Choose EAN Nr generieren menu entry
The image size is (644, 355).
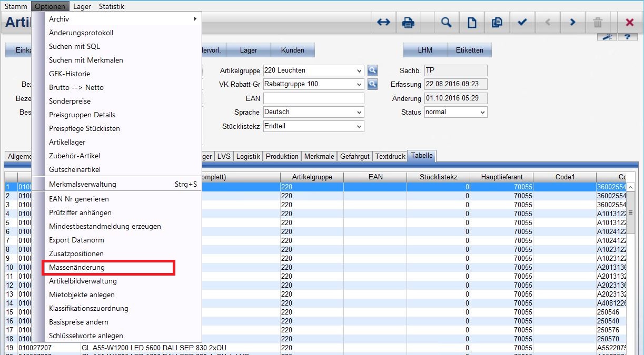pyautogui.click(x=79, y=199)
